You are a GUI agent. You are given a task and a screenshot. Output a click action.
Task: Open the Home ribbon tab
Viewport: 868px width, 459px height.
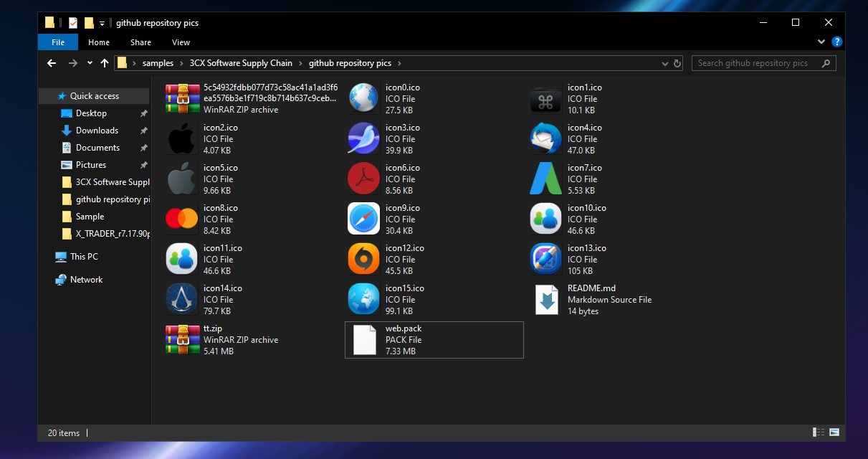click(99, 42)
